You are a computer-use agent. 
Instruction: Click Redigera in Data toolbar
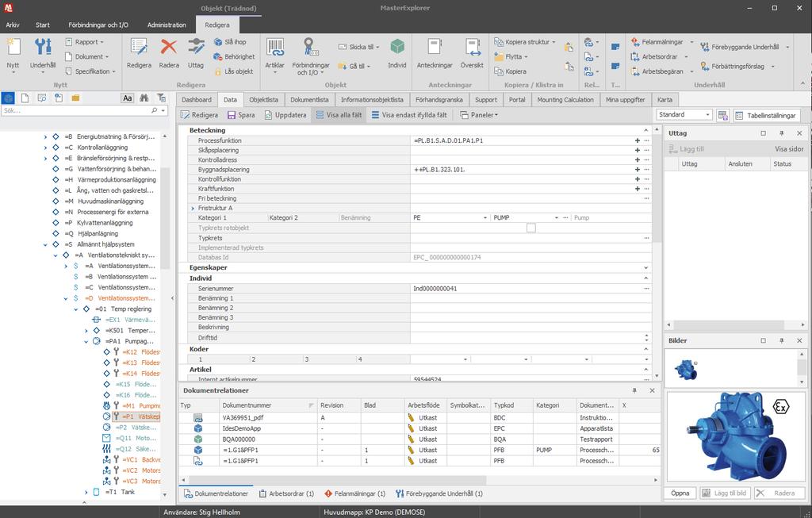(199, 115)
